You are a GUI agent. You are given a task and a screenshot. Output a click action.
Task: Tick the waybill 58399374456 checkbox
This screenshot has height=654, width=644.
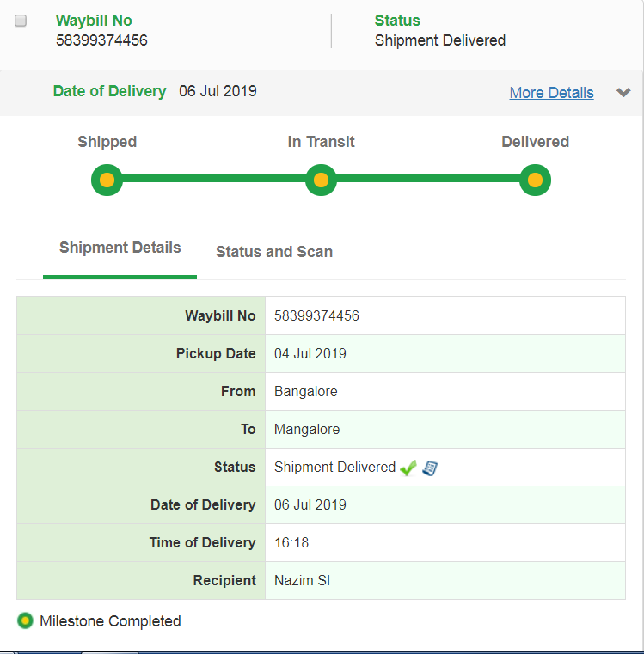(x=21, y=21)
